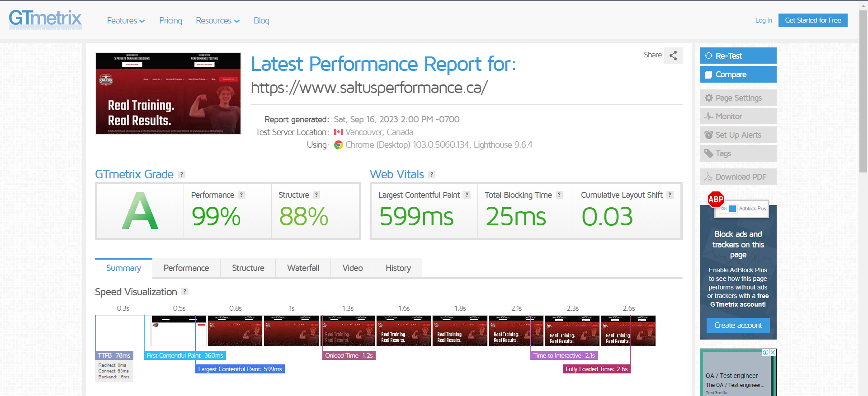Click the Structure score help icon

point(316,195)
